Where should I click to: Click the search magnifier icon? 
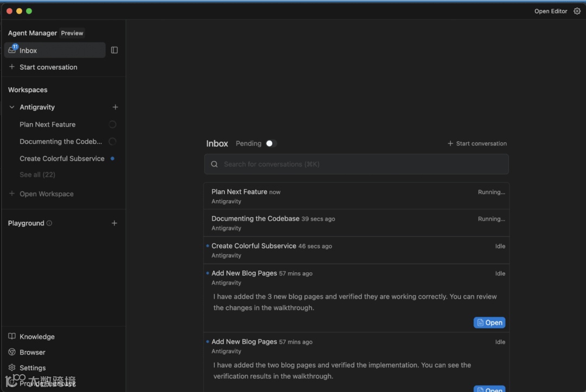click(x=214, y=164)
